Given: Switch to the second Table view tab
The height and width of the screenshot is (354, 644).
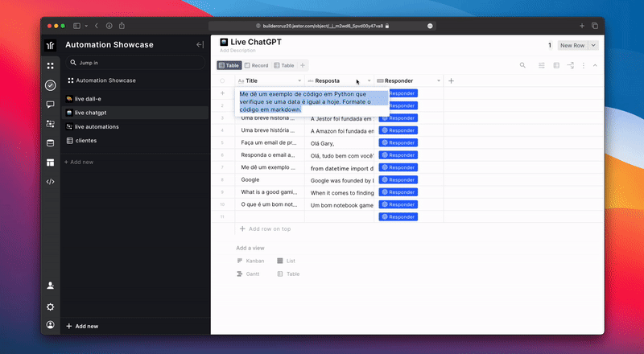Looking at the screenshot, I should pyautogui.click(x=284, y=65).
